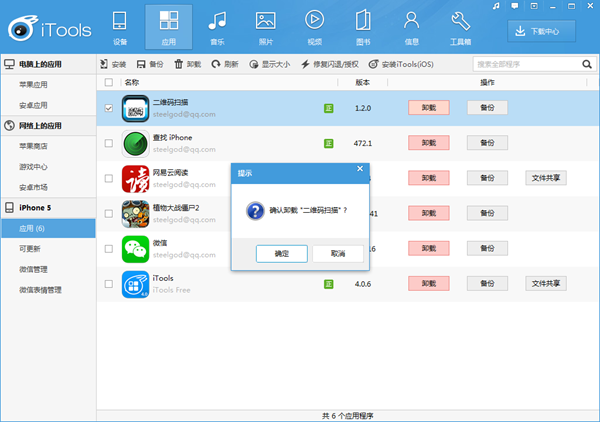Open 游戏中心 from the sidebar

point(34,166)
